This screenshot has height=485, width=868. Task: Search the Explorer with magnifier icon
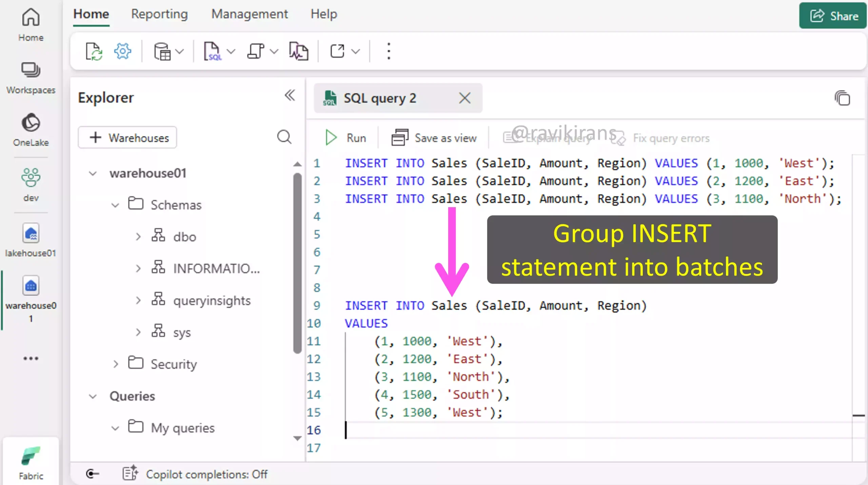(284, 137)
